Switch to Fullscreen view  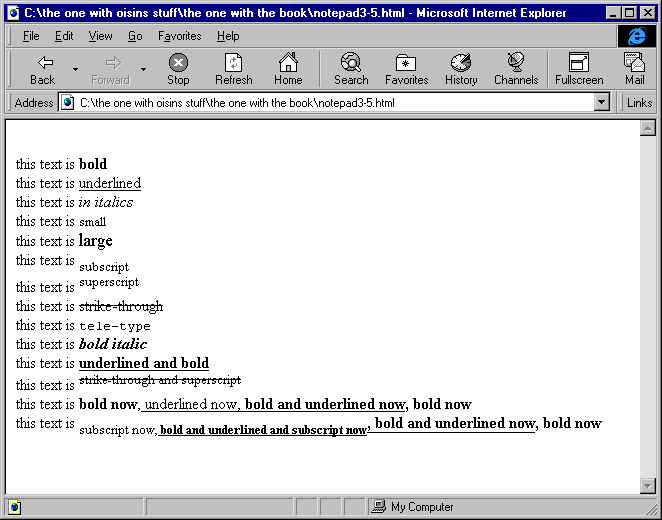[x=579, y=69]
